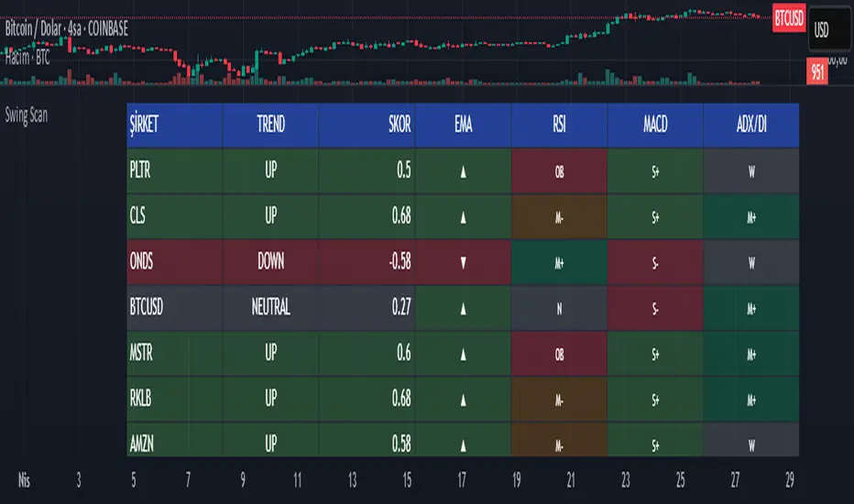Image resolution: width=854 pixels, height=504 pixels.
Task: Select the MSTR company cell
Action: [x=175, y=354]
